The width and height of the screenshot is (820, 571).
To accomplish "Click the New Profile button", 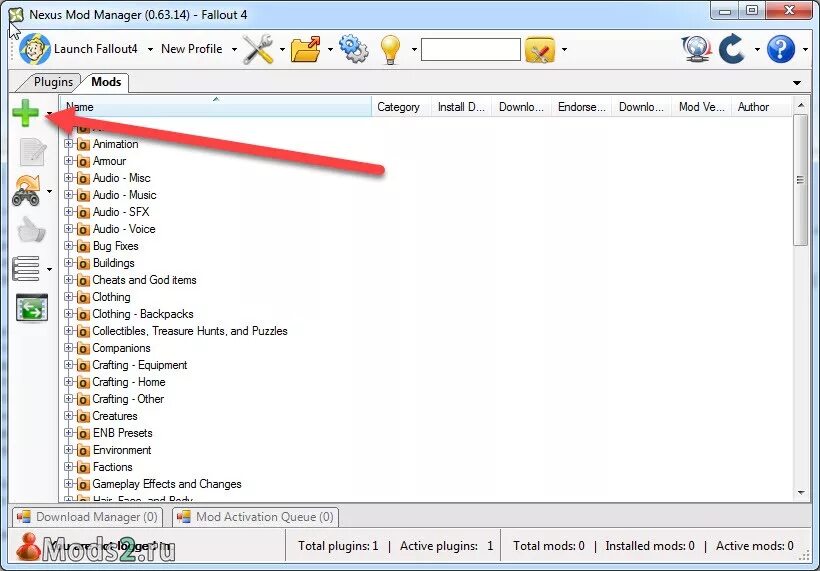I will [191, 49].
